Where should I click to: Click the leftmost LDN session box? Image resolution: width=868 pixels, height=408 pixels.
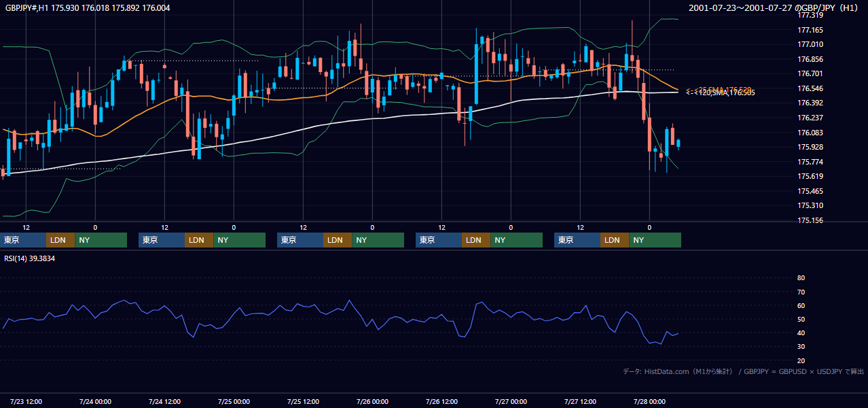click(x=60, y=240)
